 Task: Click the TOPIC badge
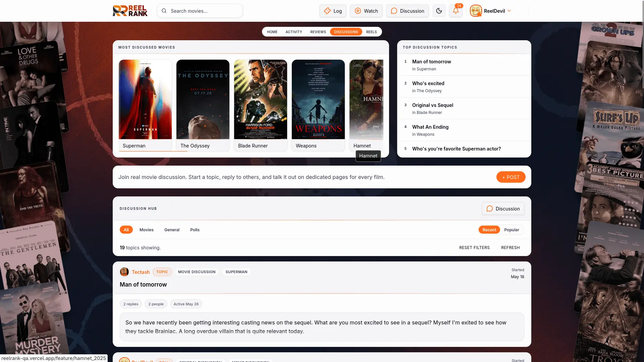[x=162, y=272]
